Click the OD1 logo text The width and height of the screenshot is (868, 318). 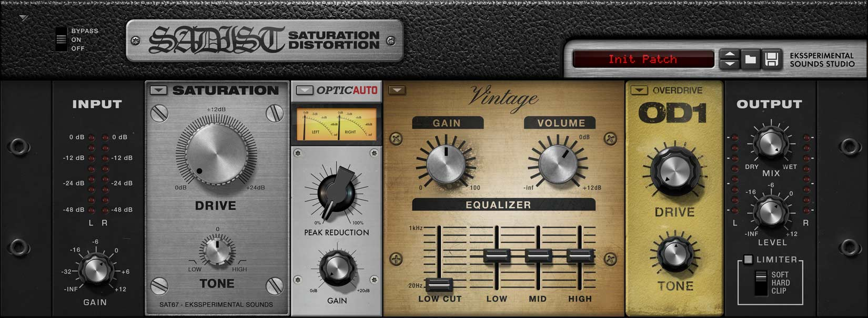click(672, 113)
